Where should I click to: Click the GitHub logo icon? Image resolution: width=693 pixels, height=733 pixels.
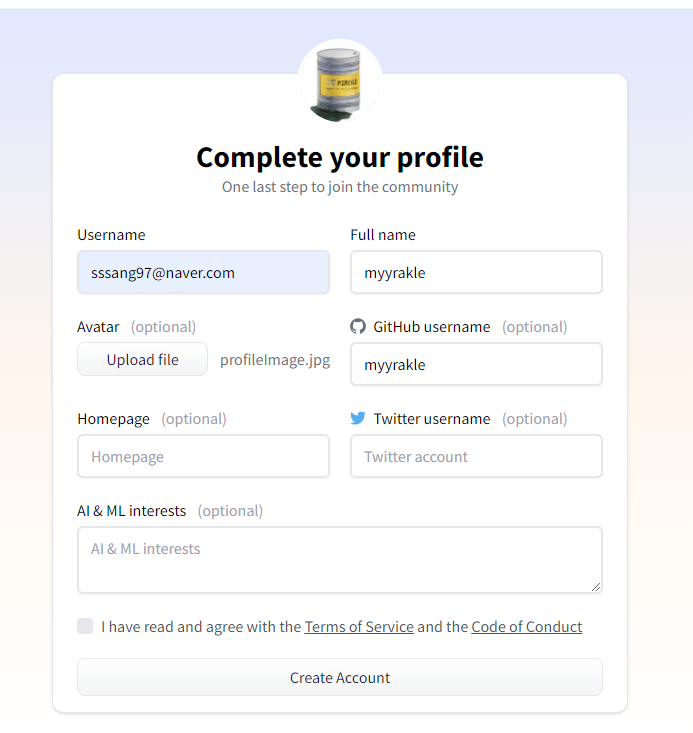point(358,327)
